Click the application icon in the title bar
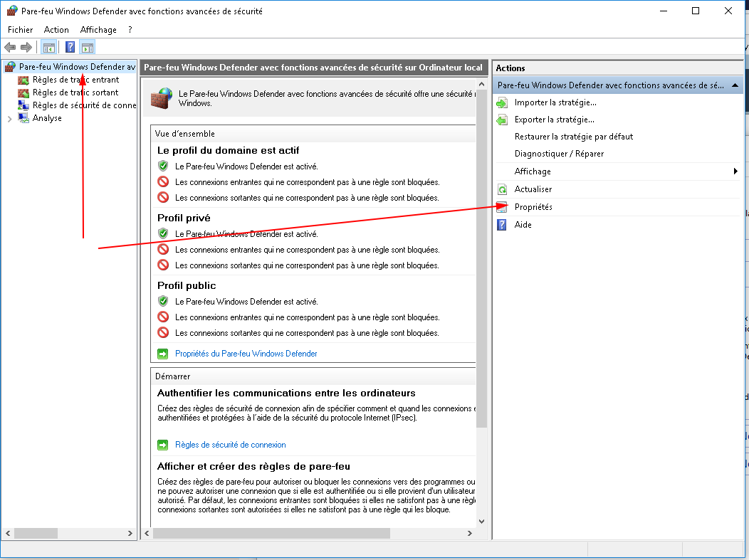 12,11
